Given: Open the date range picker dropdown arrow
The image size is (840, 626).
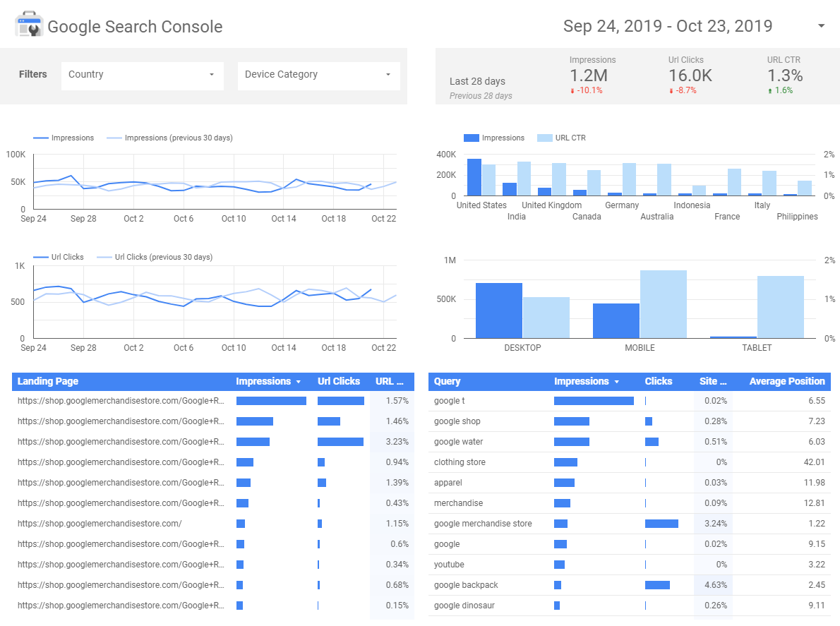Looking at the screenshot, I should [x=821, y=25].
